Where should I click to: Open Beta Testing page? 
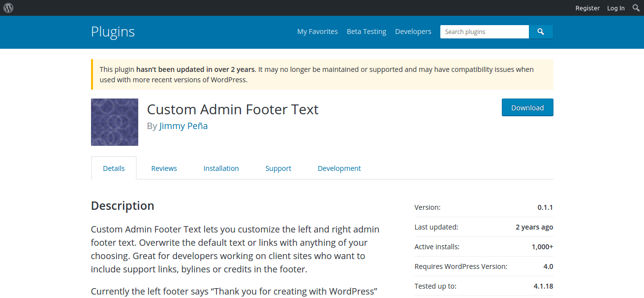pyautogui.click(x=367, y=32)
